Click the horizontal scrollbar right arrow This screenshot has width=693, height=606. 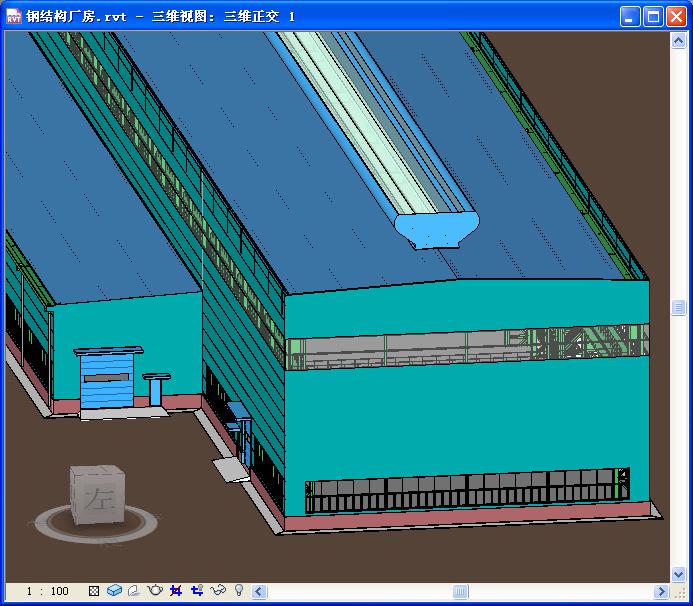(661, 591)
